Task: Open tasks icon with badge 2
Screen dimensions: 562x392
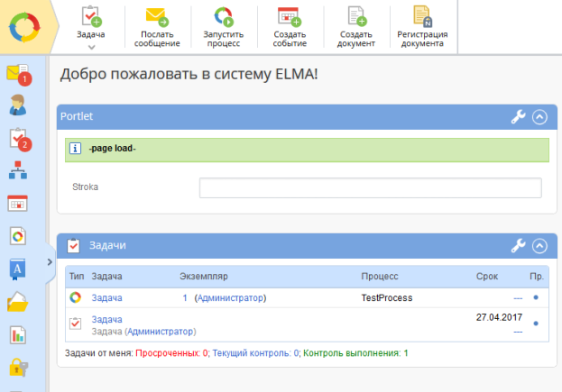Action: tap(17, 139)
